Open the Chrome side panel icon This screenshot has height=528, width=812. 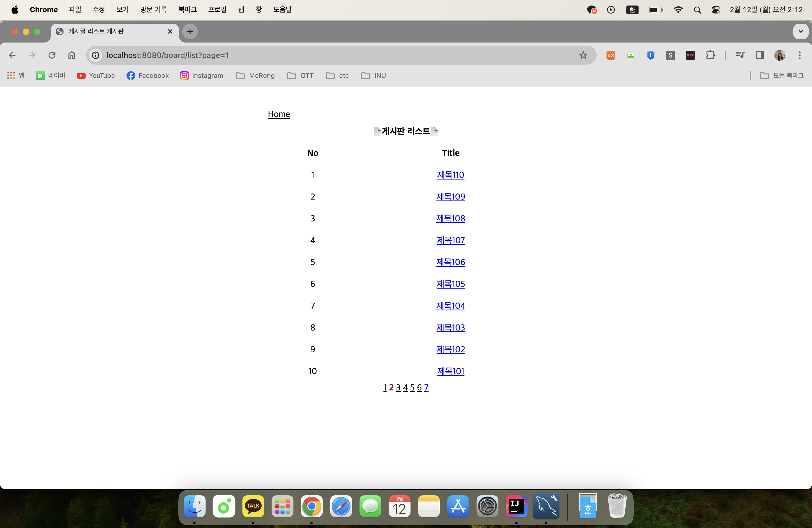(760, 55)
